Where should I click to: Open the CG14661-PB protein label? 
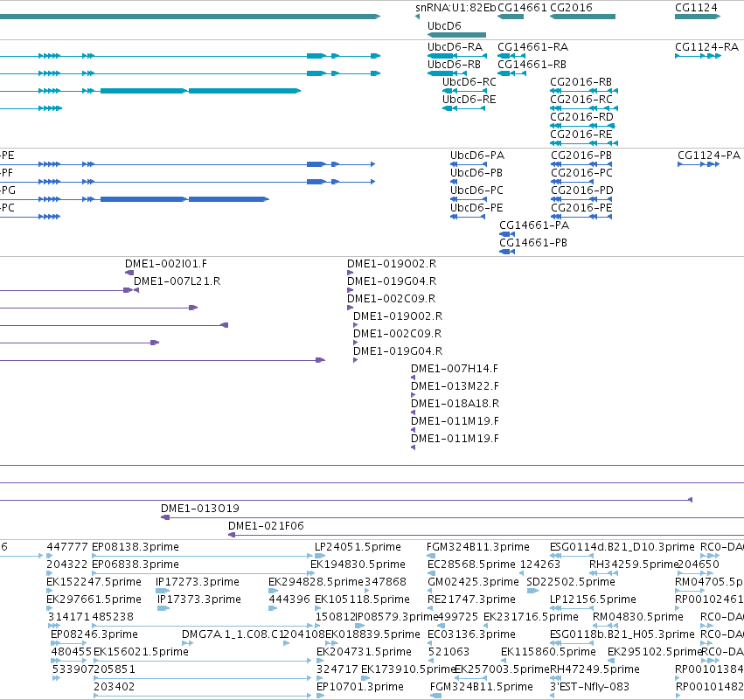click(x=533, y=243)
